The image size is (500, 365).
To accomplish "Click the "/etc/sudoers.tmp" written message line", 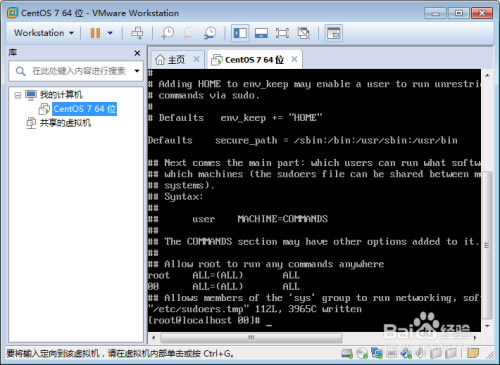I will point(255,309).
